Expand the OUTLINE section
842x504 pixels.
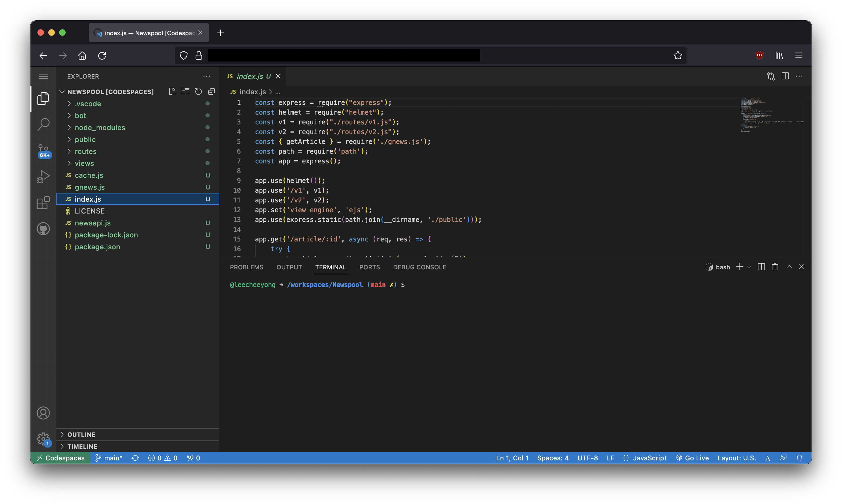(x=81, y=434)
